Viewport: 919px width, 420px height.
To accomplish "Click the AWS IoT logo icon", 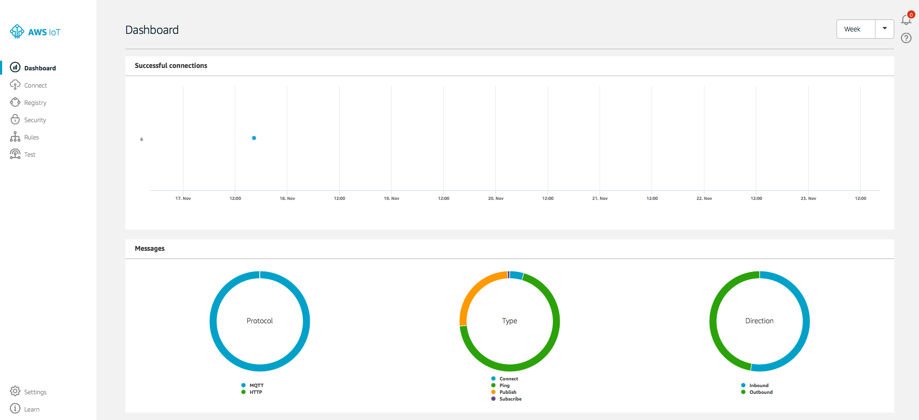I will (17, 32).
